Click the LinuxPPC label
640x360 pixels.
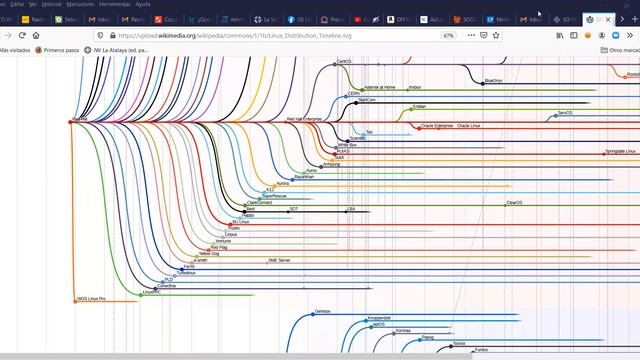click(151, 292)
